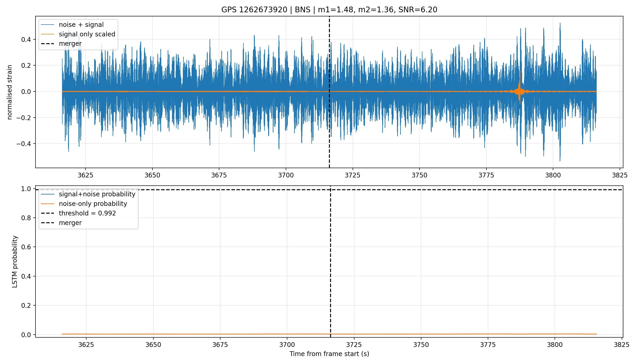637x364 pixels.
Task: Click the 3700 tick label on top axis
Action: pyautogui.click(x=286, y=175)
